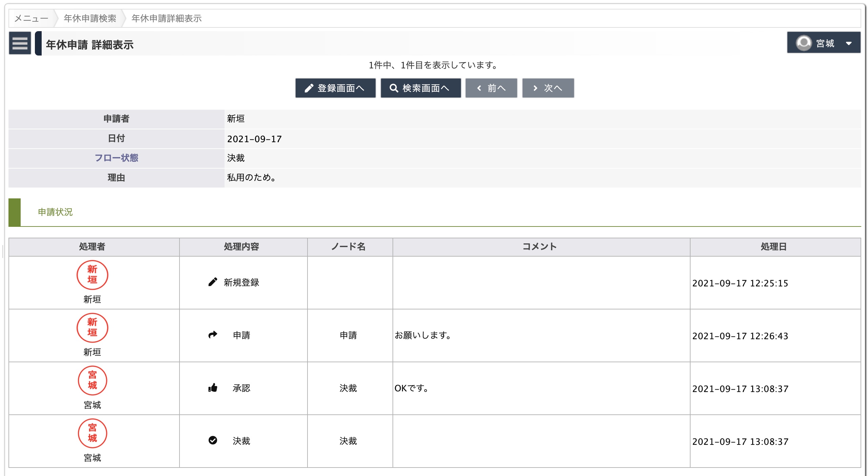Open the hamburger menu icon
This screenshot has height=476, width=868.
[x=20, y=43]
